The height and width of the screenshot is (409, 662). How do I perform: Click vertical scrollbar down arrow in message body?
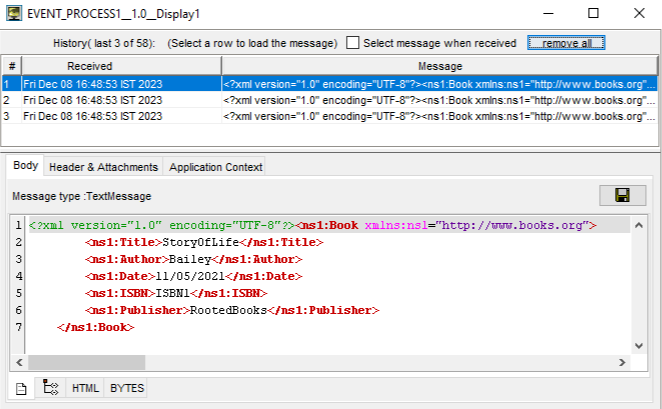coord(639,346)
